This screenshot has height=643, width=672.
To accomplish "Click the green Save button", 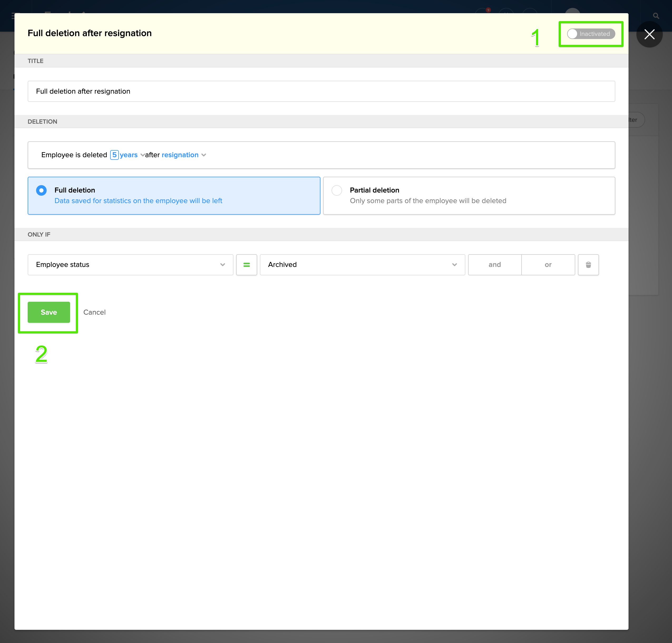I will 49,312.
